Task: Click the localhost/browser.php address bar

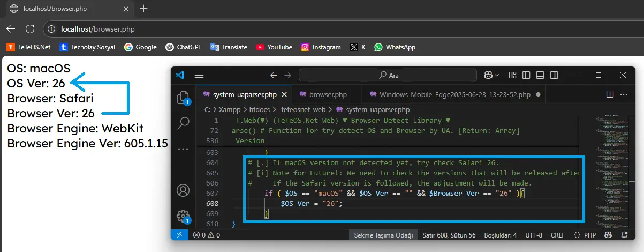Action: pyautogui.click(x=343, y=29)
